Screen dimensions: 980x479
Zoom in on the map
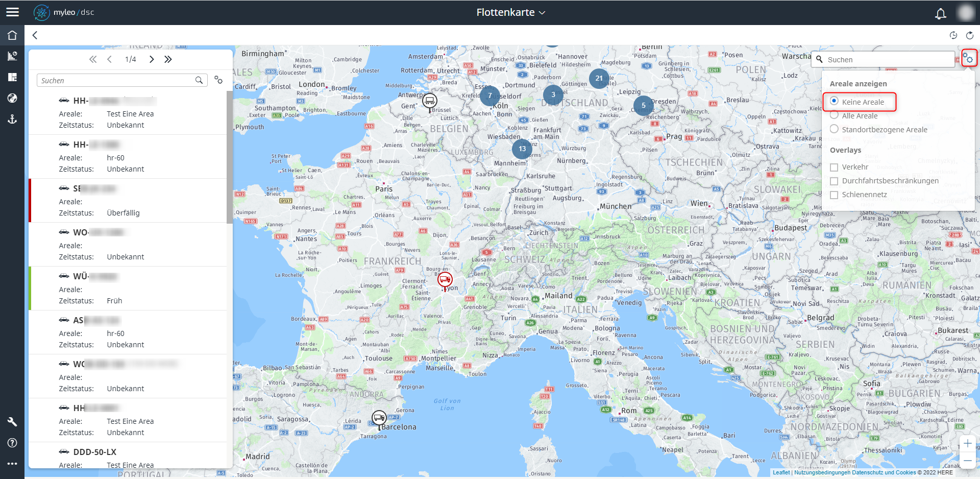967,443
